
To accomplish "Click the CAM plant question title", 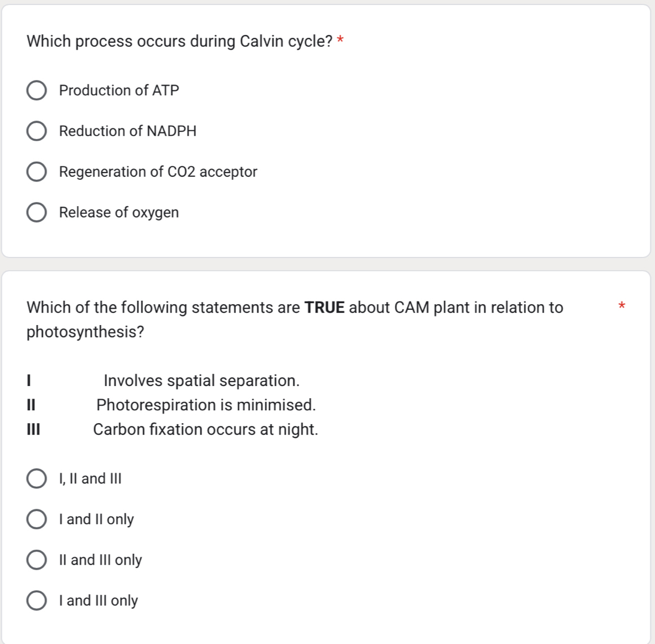I will coord(293,308).
